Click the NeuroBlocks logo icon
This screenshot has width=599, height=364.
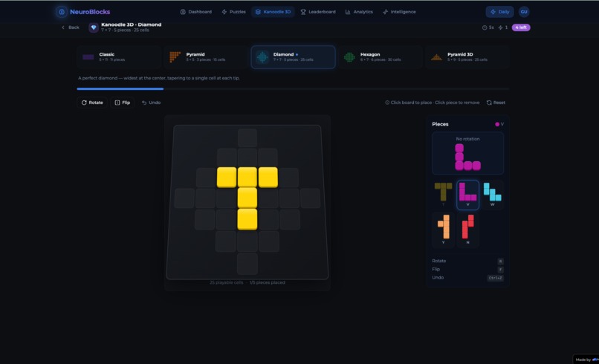click(61, 12)
